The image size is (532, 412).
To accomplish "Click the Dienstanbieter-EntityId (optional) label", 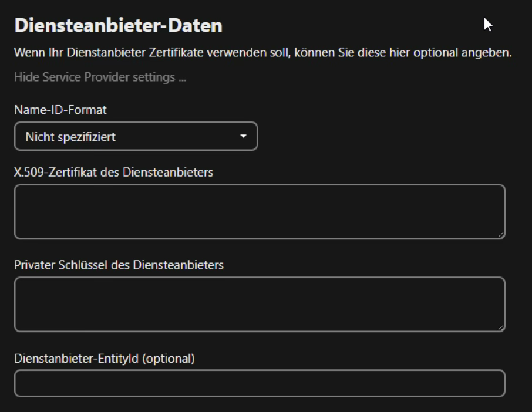I will 104,358.
